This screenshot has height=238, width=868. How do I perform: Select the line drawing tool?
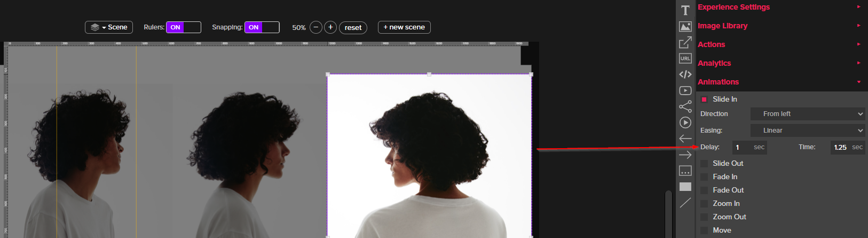click(x=685, y=203)
